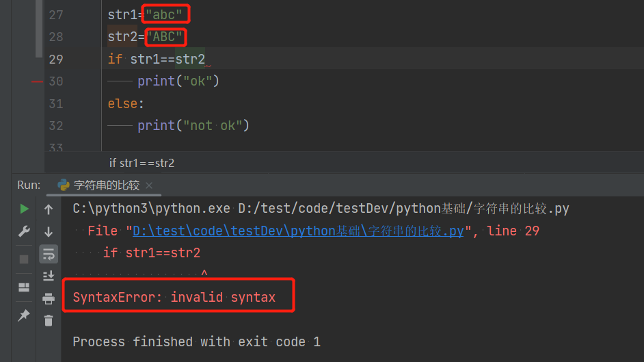Click the red gutter marker beside line 30
Image resolution: width=644 pixels, height=362 pixels.
click(37, 81)
